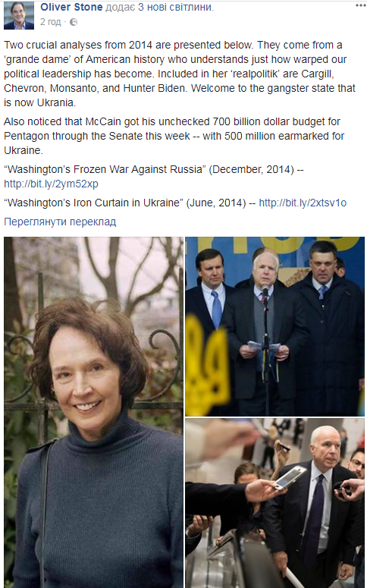The height and width of the screenshot is (588, 367).
Task: Click the '2 год' timestamp
Action: pyautogui.click(x=50, y=22)
